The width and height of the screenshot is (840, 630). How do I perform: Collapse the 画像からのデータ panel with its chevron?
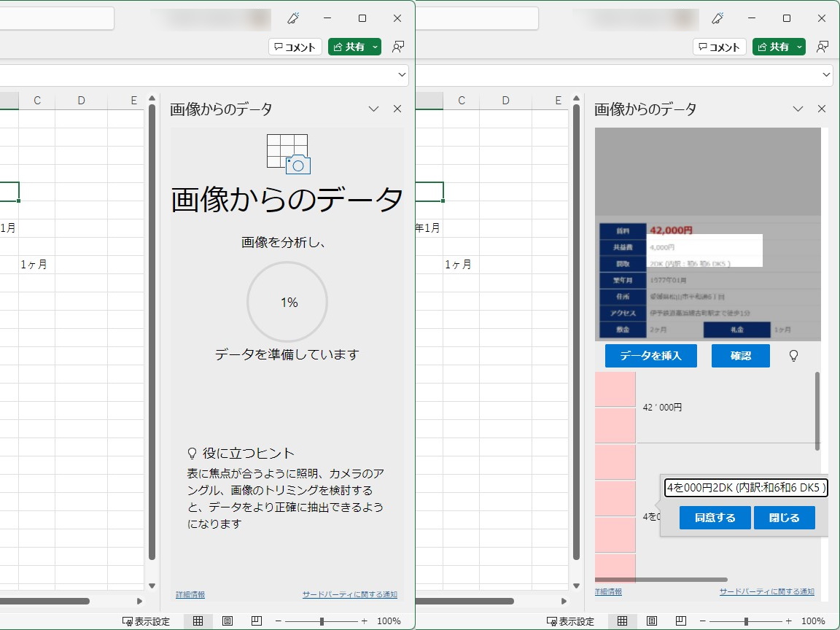pyautogui.click(x=798, y=109)
